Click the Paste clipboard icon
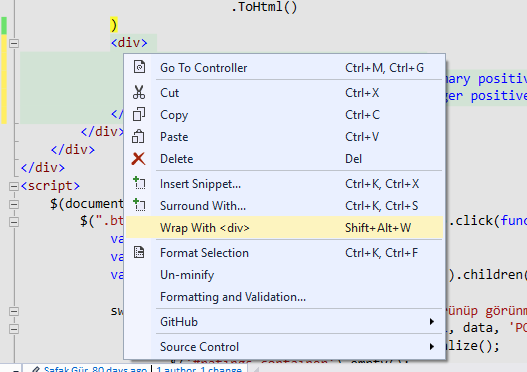 (x=138, y=136)
